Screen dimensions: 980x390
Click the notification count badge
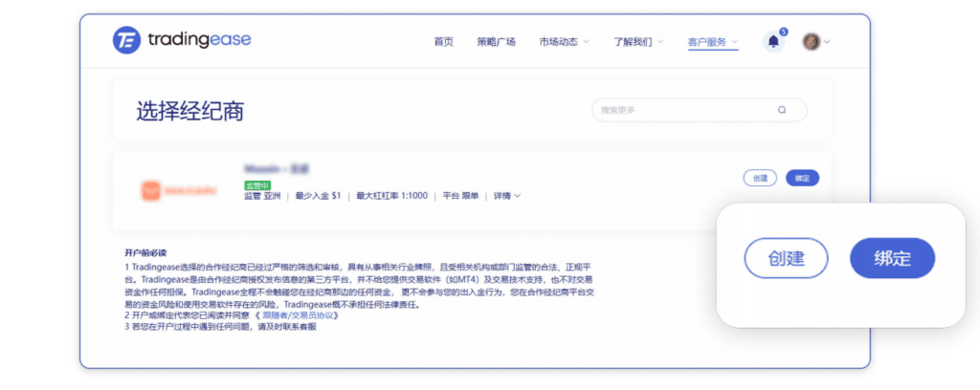coord(783,32)
